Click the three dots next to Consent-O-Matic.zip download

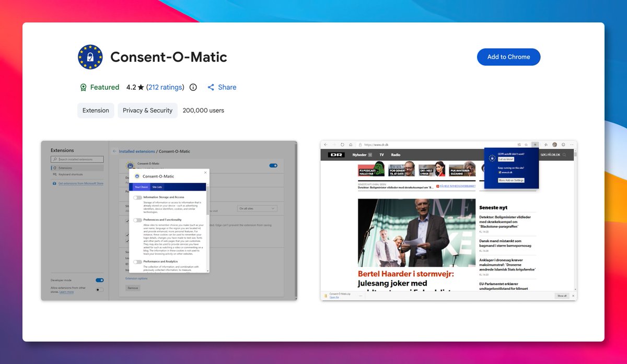tap(361, 296)
